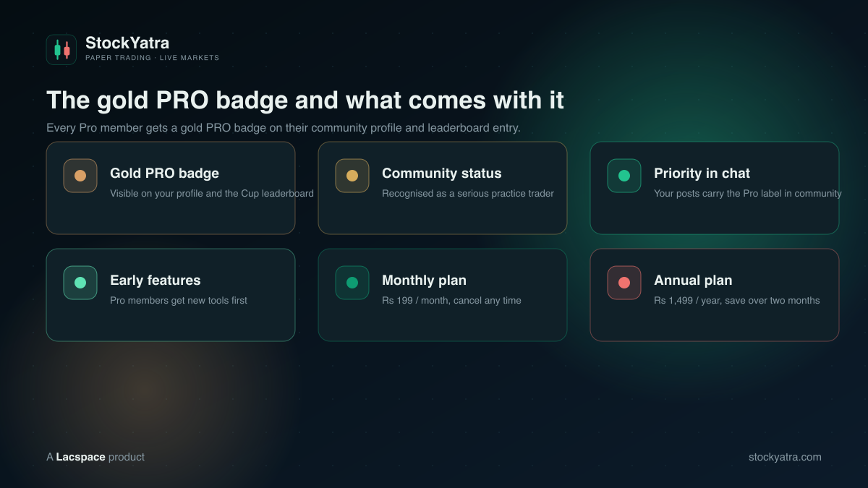Image resolution: width=868 pixels, height=488 pixels.
Task: Click 'Rs 199 / month, cancel any time' text
Action: (x=451, y=301)
